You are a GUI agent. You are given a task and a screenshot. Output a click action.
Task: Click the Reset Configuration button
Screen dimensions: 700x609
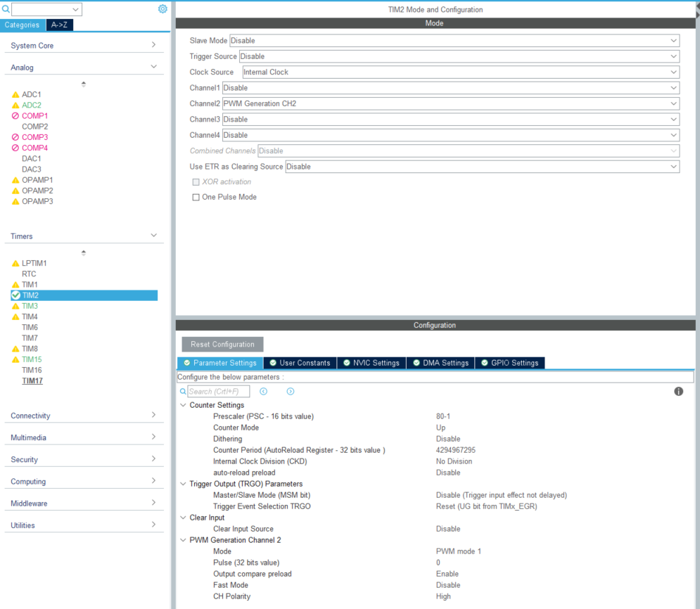(x=222, y=345)
